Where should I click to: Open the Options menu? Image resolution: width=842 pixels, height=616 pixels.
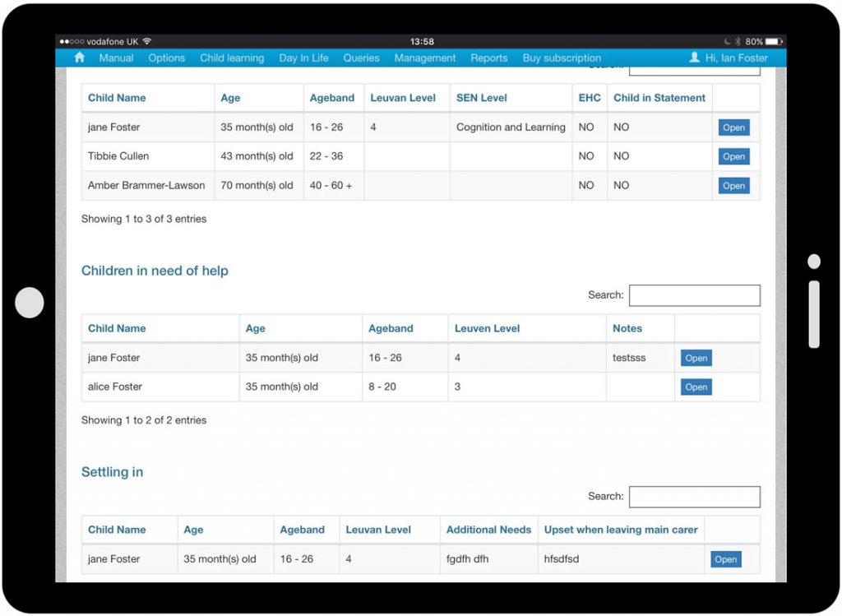(166, 58)
